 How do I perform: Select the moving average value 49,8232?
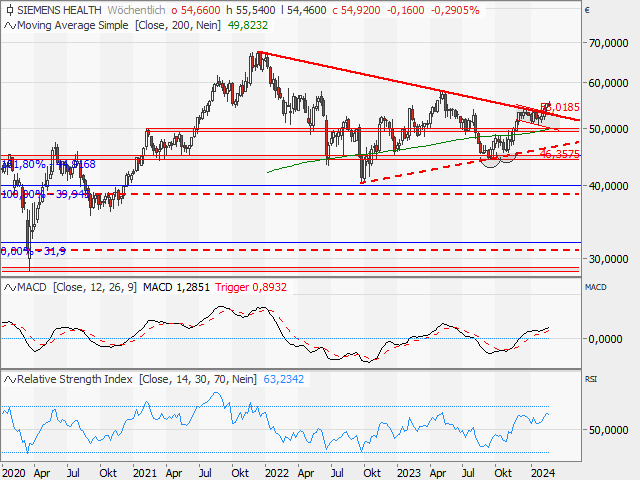pyautogui.click(x=248, y=25)
